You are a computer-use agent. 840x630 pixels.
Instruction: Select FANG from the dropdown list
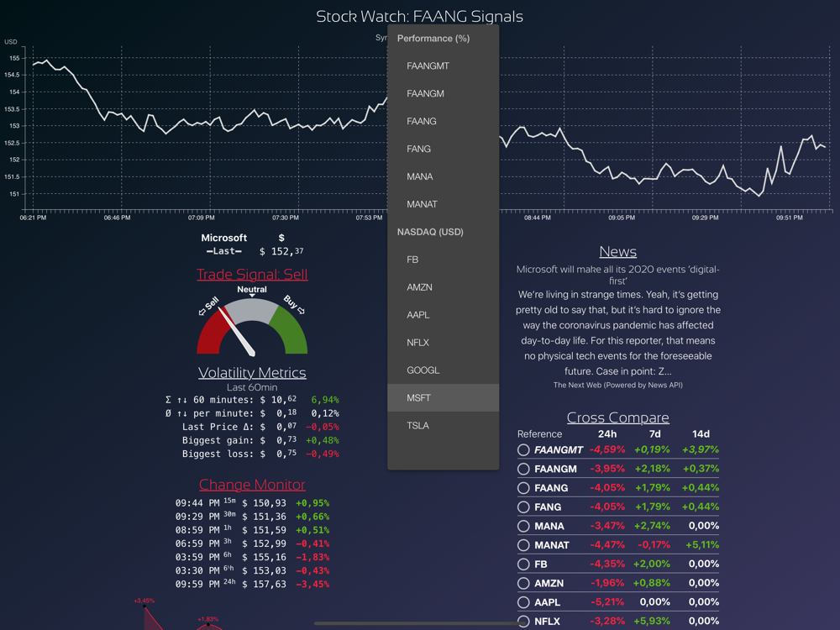coord(443,149)
